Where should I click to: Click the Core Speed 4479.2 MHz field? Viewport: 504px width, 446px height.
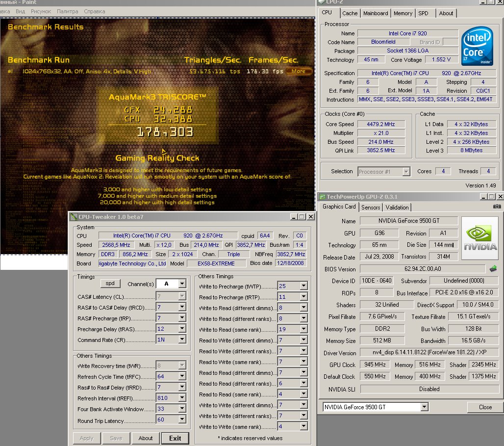381,124
